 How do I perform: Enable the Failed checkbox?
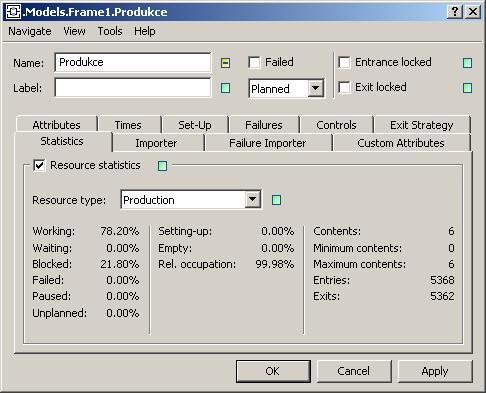[254, 62]
